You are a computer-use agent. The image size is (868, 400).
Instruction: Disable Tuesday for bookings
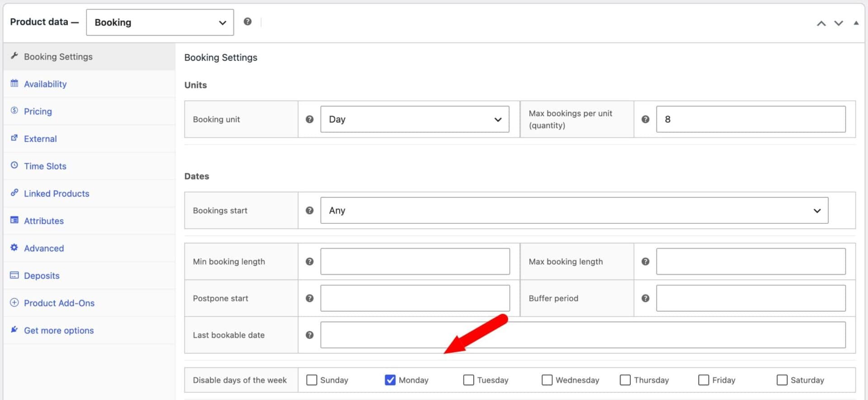click(x=469, y=380)
